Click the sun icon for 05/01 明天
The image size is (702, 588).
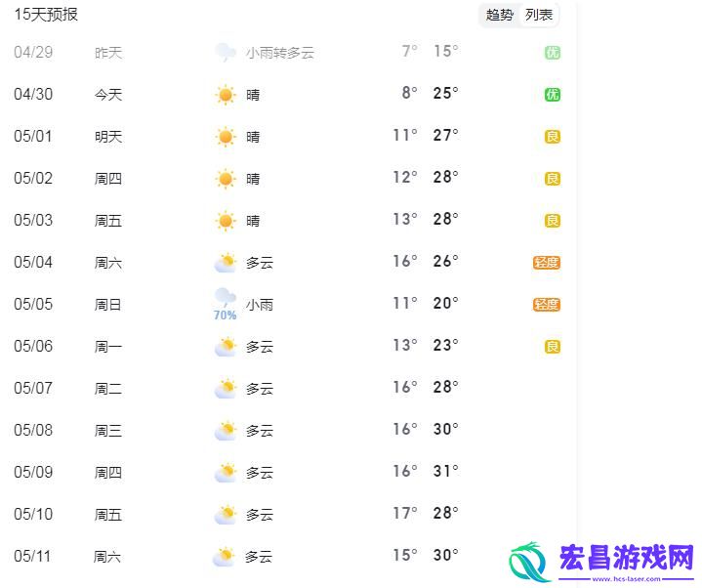(226, 137)
